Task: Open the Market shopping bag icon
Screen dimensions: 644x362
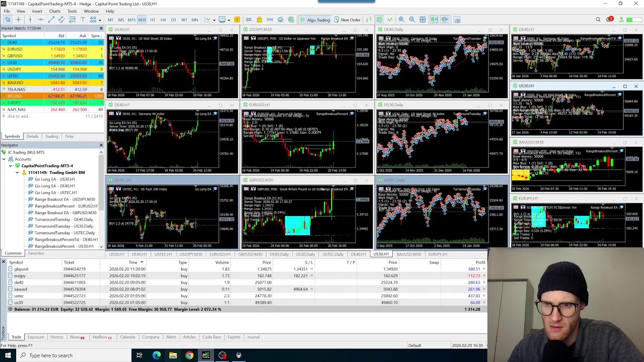Action: pos(259,20)
